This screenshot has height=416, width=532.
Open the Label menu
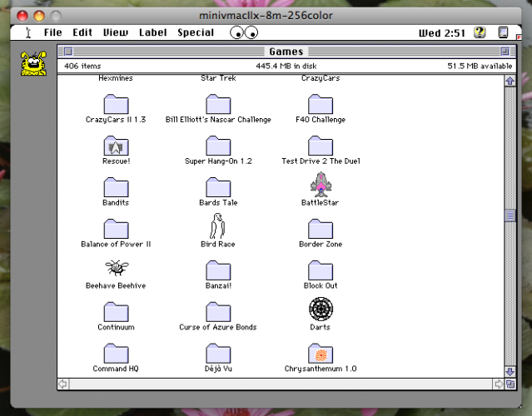[x=152, y=32]
